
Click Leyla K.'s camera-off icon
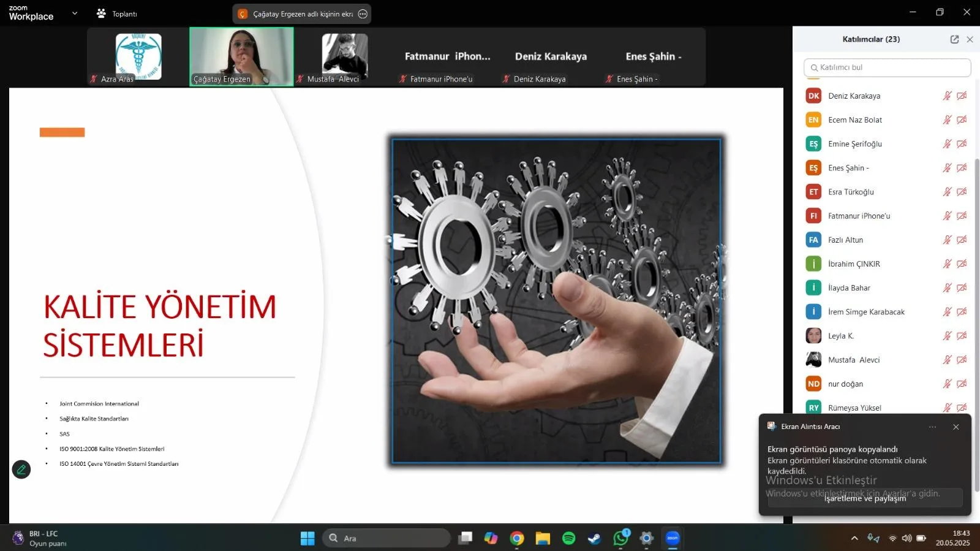point(962,336)
